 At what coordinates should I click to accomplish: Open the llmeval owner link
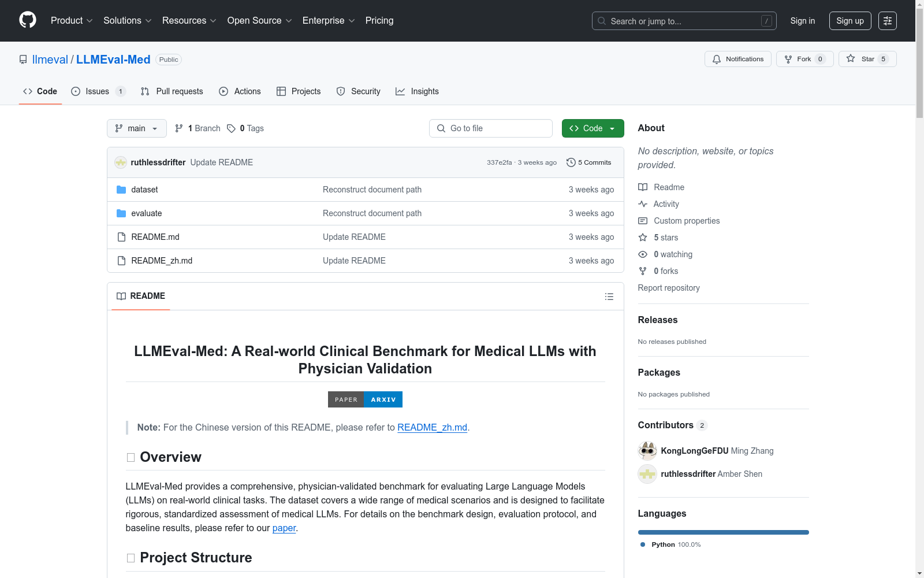point(50,60)
